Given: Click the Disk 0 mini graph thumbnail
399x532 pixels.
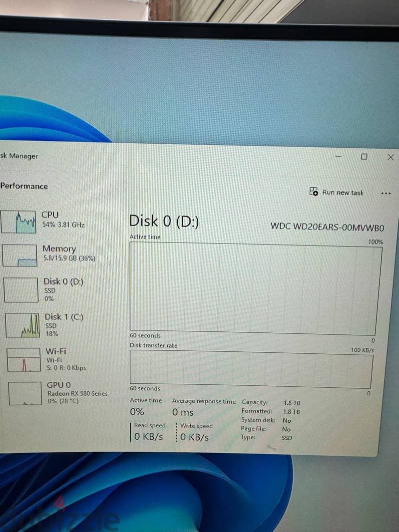Looking at the screenshot, I should coord(21,290).
